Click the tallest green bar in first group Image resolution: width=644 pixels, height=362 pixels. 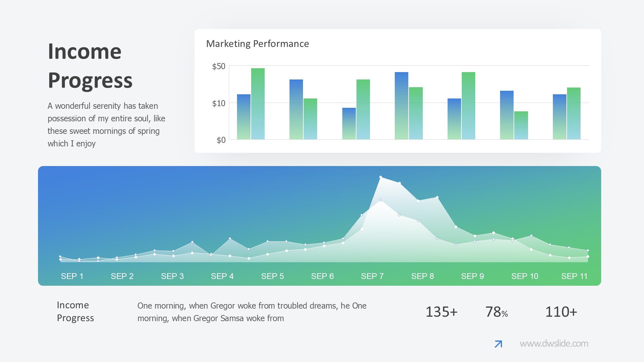tap(258, 103)
